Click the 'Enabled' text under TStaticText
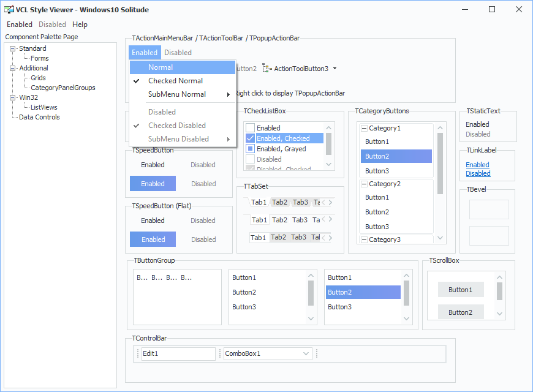 (477, 124)
